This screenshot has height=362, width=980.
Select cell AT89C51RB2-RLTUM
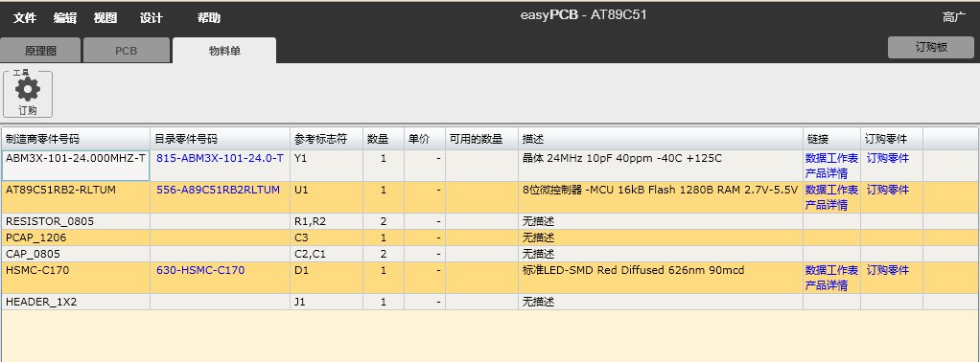(x=76, y=197)
